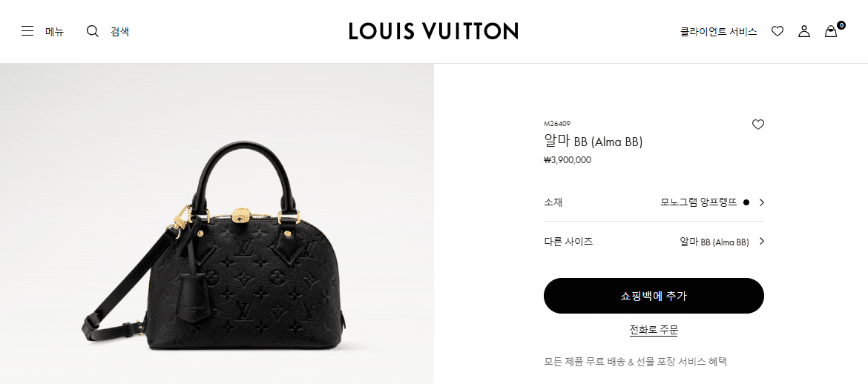This screenshot has width=868, height=384.
Task: Expand the 소재 material chevron
Action: click(x=762, y=202)
